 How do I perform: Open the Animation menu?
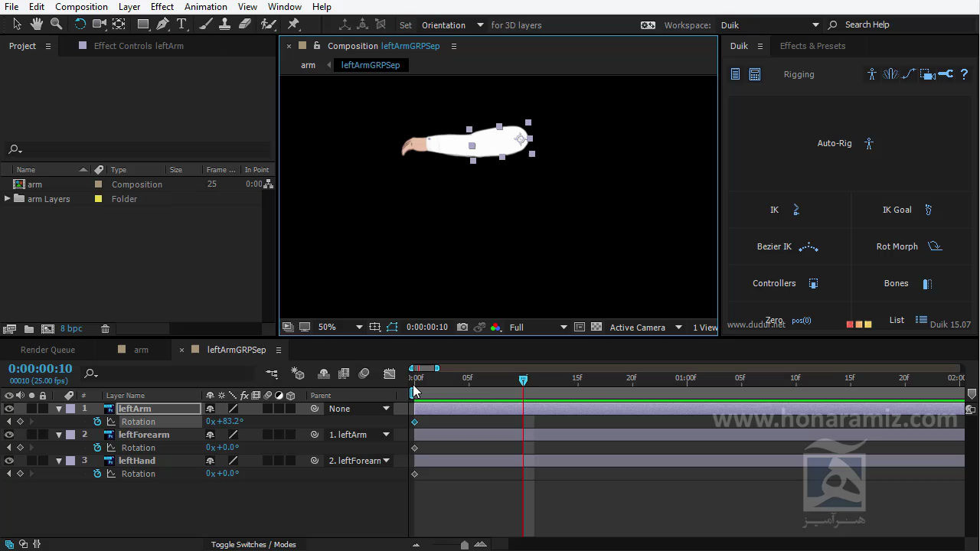click(206, 7)
